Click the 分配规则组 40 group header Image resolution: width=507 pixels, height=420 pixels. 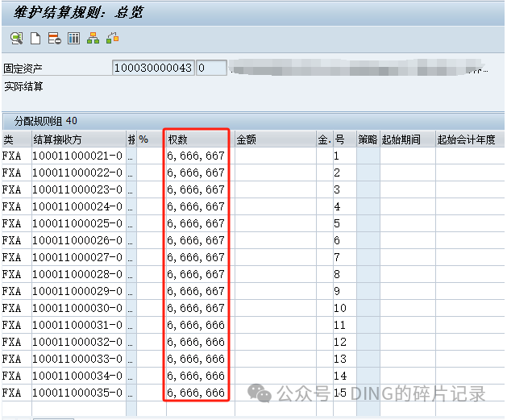pos(46,121)
